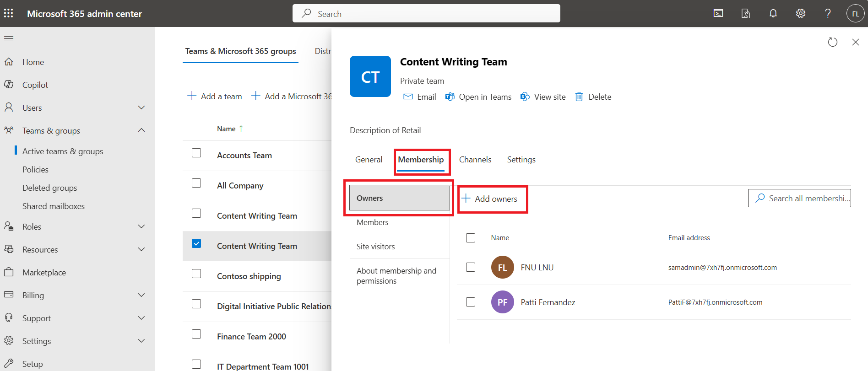
Task: Expand the Billing navigation section
Action: [141, 295]
